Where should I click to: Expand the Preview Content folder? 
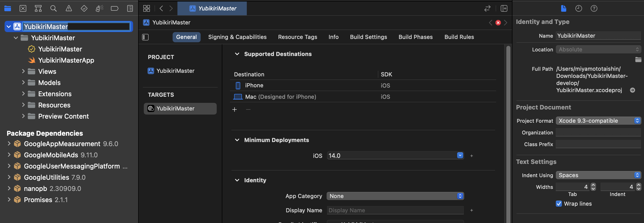coord(23,116)
